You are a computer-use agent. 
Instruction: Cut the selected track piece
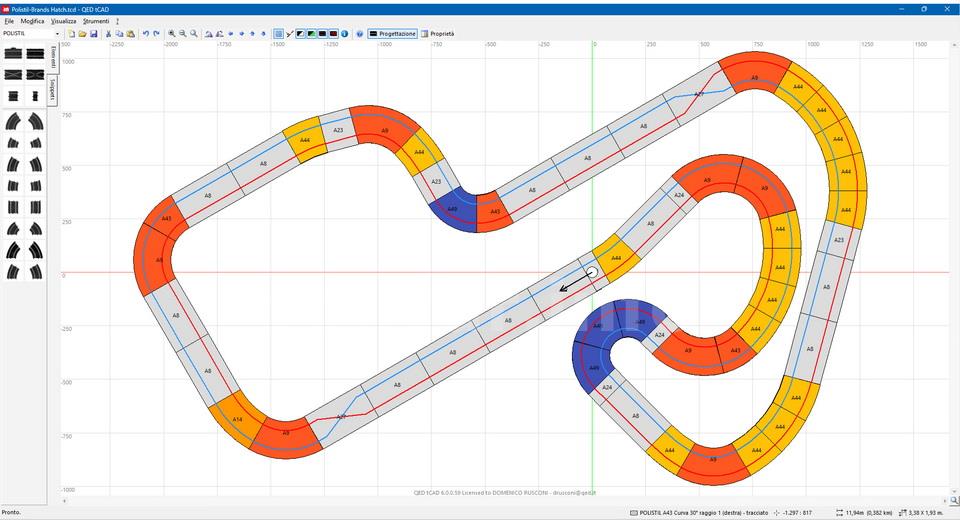(x=108, y=34)
